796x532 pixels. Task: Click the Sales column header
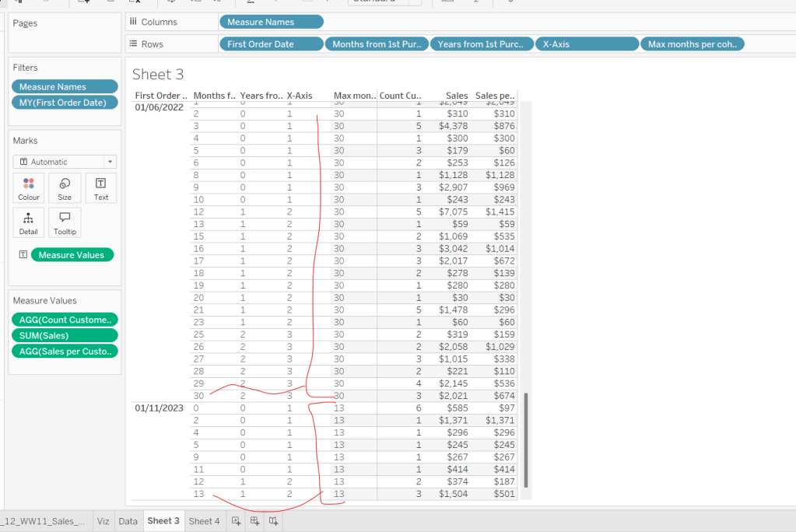(456, 96)
